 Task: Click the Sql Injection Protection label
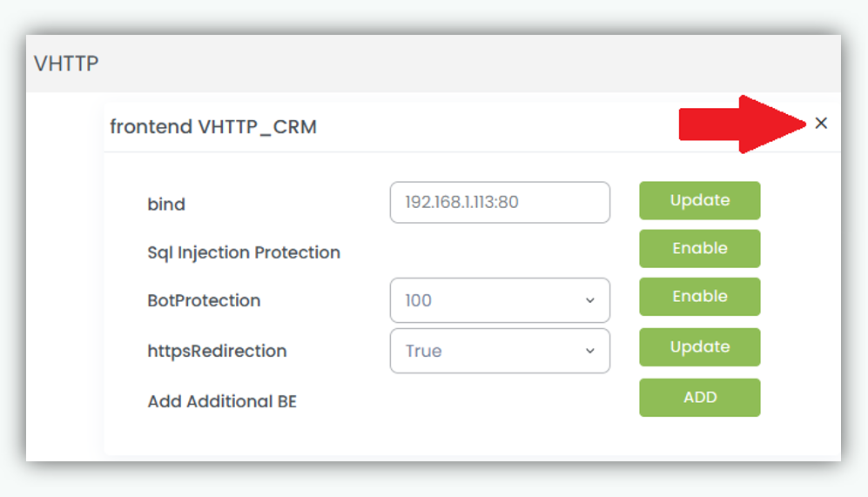244,252
